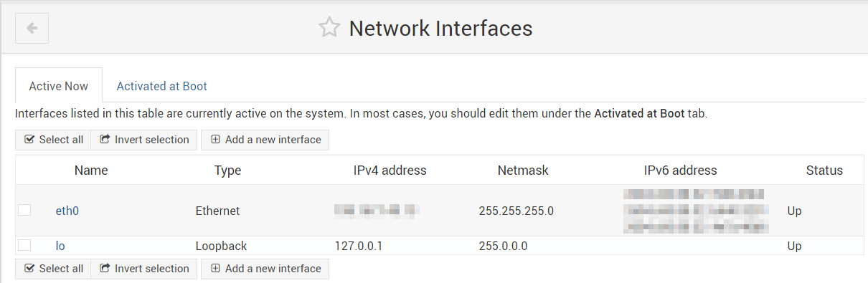Image resolution: width=868 pixels, height=283 pixels.
Task: Open the lo loopback interface link
Action: 60,246
